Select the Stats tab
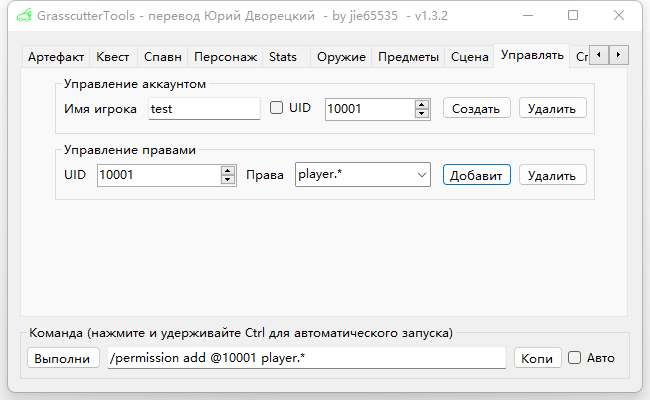 [x=283, y=57]
